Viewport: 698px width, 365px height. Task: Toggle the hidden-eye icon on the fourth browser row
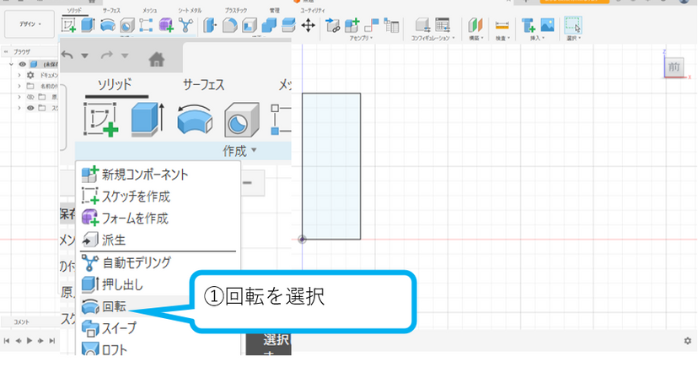coord(30,97)
